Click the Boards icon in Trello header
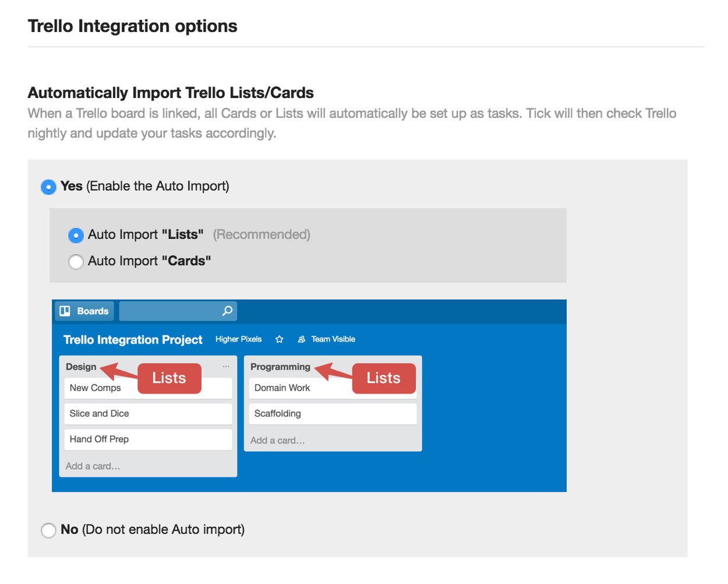The height and width of the screenshot is (584, 728). click(x=84, y=311)
